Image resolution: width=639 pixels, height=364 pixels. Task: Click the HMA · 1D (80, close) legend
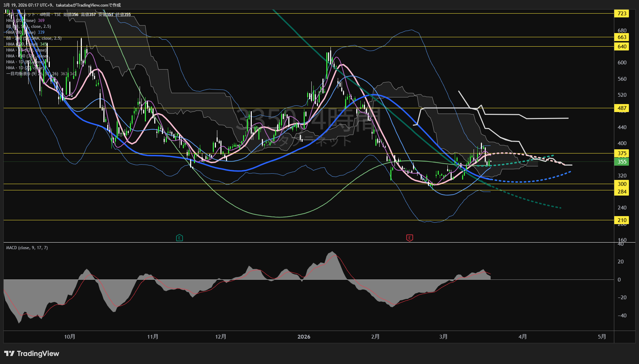(x=24, y=62)
